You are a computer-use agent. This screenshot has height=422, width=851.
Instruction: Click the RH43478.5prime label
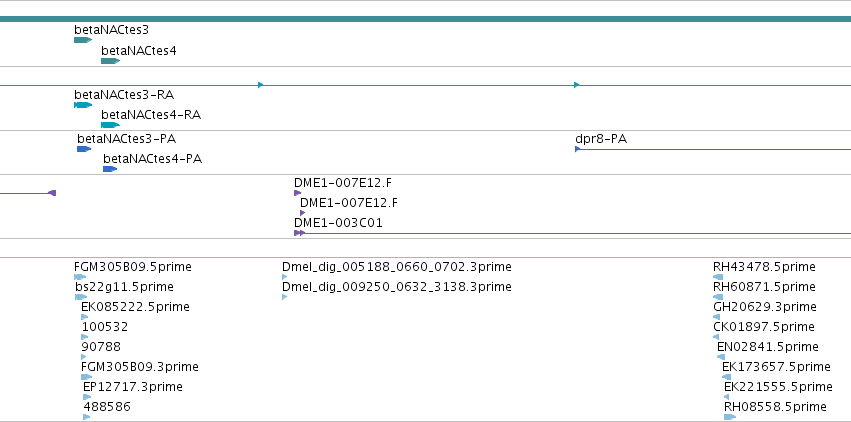click(764, 267)
